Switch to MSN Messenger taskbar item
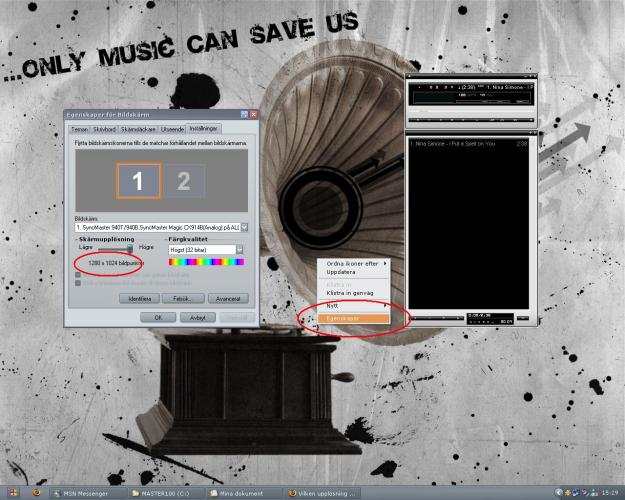This screenshot has width=625, height=500. tap(88, 493)
